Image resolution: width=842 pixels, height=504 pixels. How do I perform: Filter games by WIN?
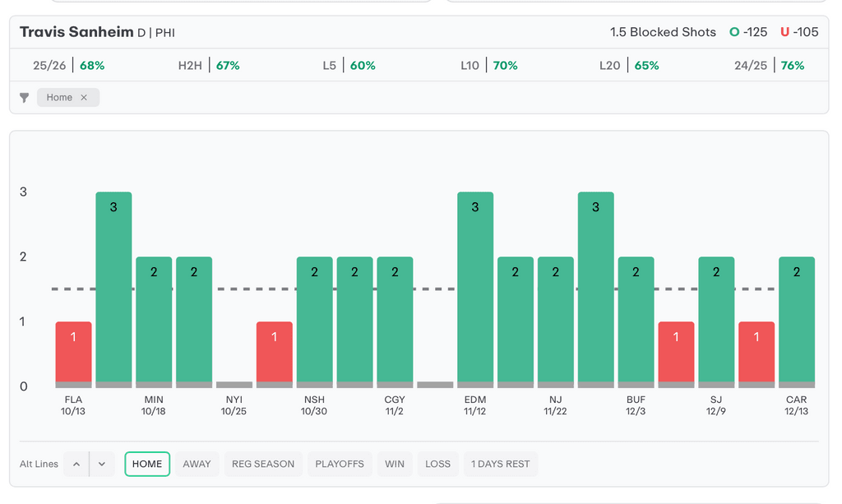395,464
